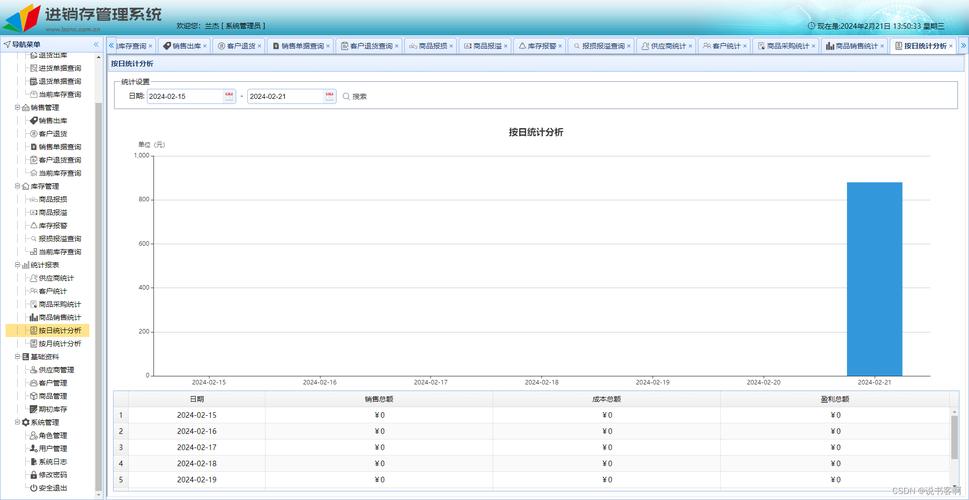Collapse the 销售管理 tree group

[x=17, y=108]
